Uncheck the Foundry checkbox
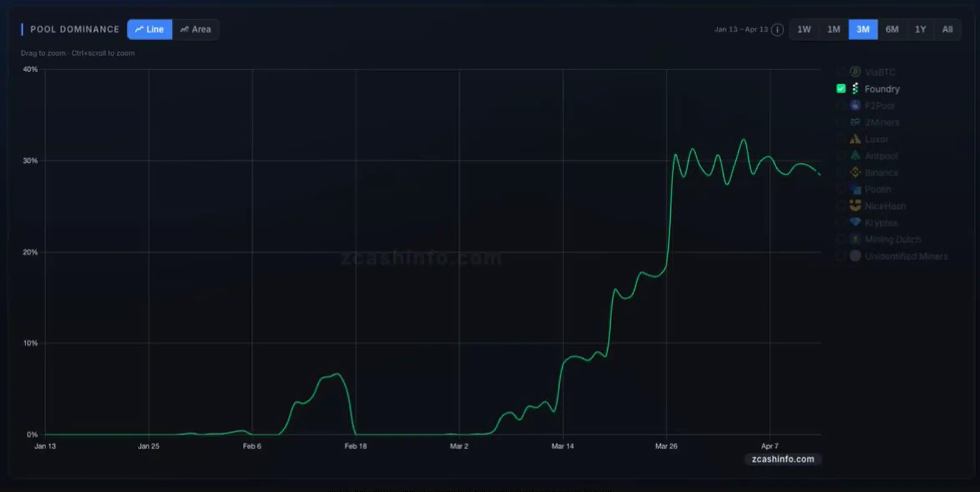This screenshot has width=980, height=492. click(841, 89)
